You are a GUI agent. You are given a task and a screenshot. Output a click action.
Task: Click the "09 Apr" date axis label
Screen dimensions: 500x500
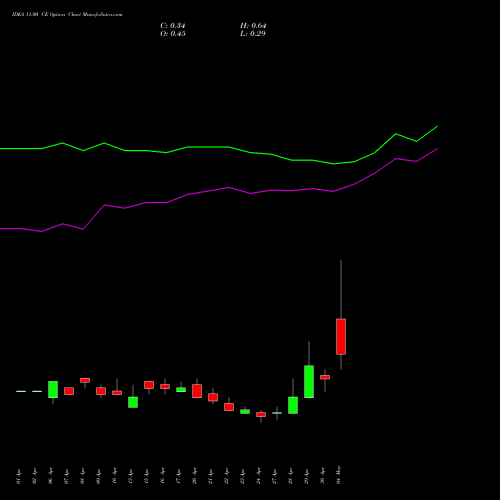pos(98,476)
